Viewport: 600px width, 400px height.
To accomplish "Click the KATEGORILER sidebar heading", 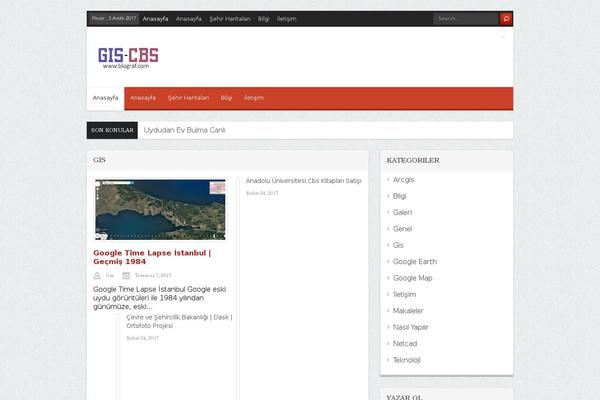I will [x=413, y=160].
